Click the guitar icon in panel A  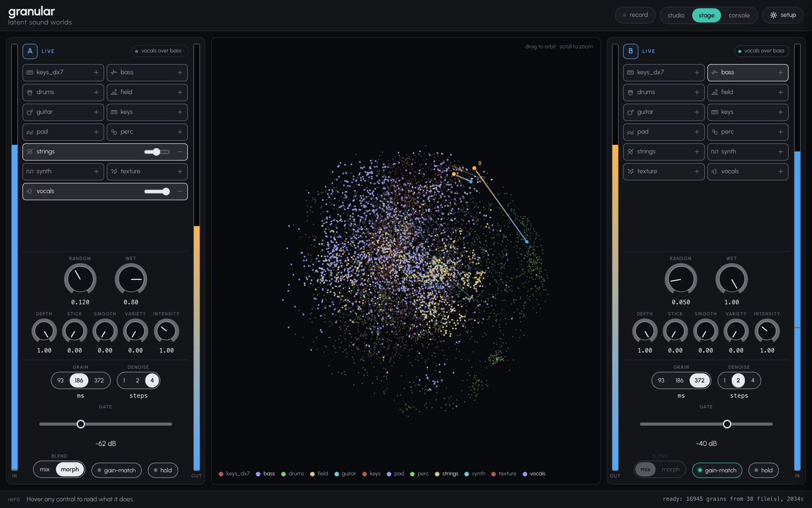pyautogui.click(x=30, y=112)
